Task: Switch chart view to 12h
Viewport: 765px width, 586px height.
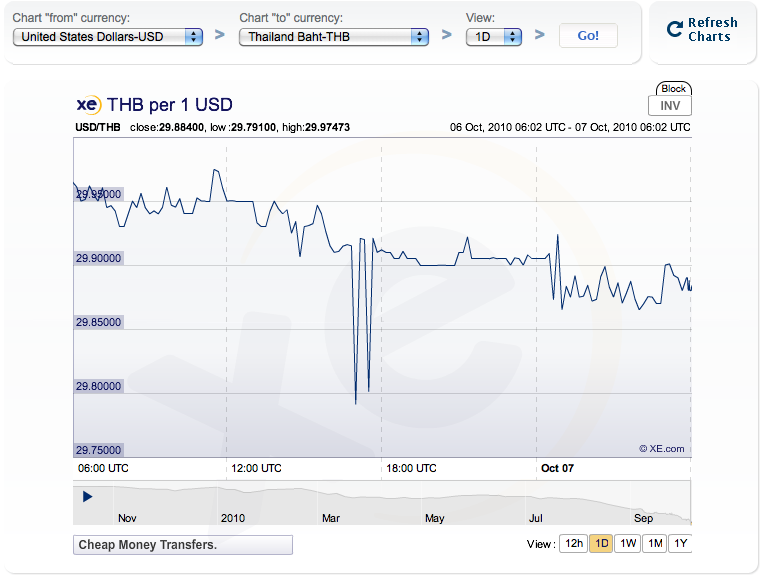Action: tap(573, 544)
